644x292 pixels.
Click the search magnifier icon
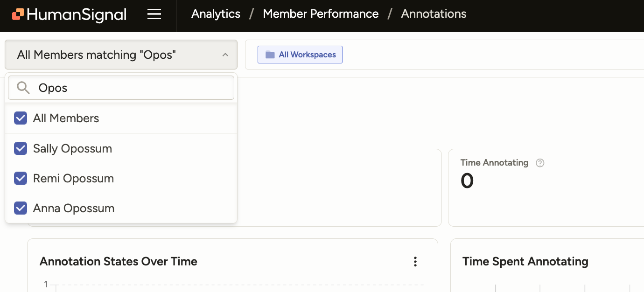pos(23,88)
